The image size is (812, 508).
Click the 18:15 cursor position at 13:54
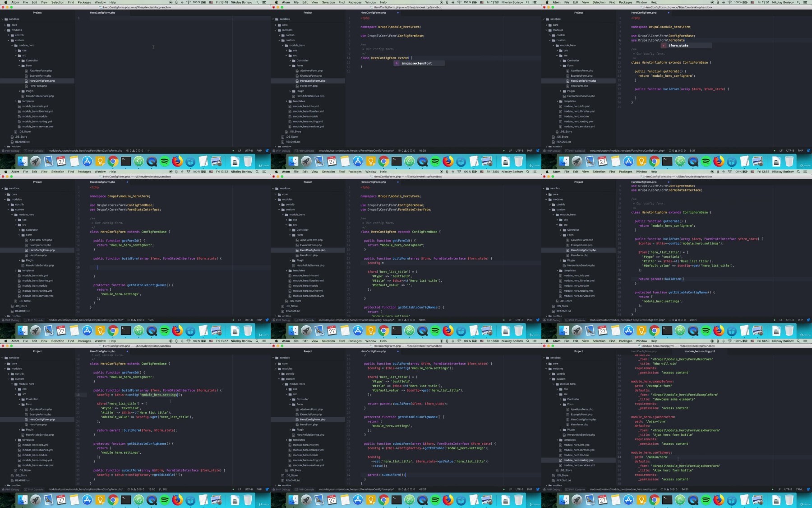(x=422, y=320)
